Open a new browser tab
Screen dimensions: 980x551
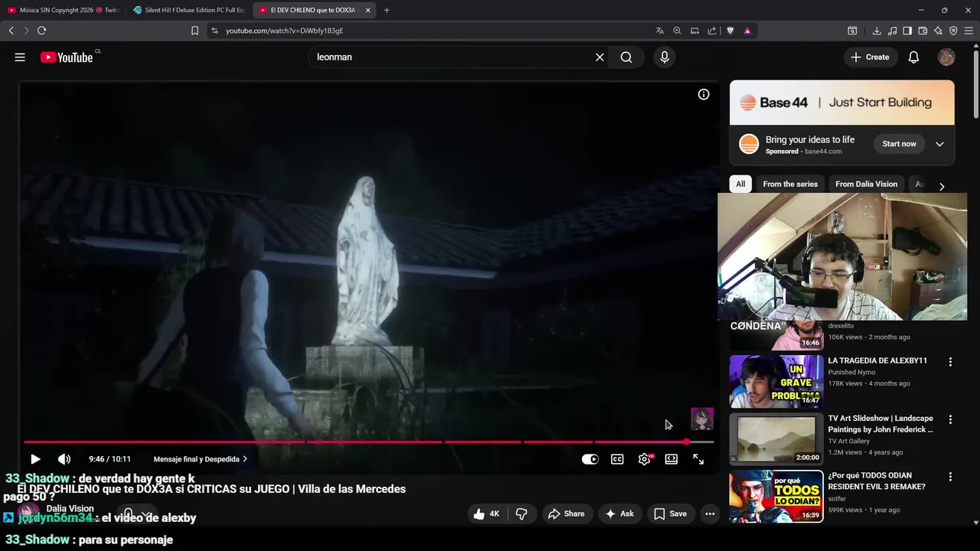387,10
